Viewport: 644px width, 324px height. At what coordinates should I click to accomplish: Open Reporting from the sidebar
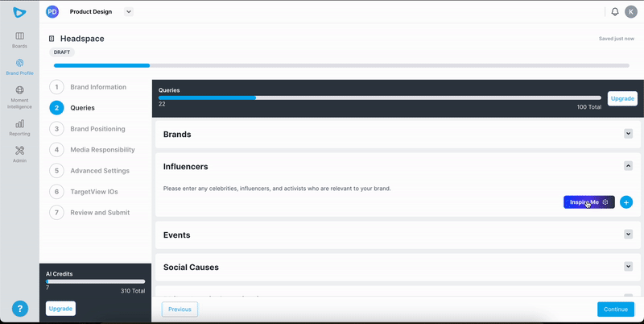[x=19, y=128]
